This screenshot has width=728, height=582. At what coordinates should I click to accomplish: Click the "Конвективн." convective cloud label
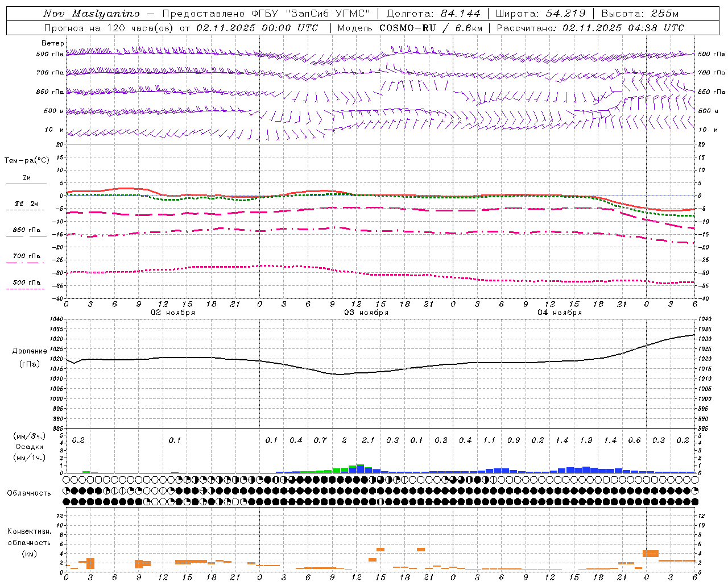pyautogui.click(x=29, y=531)
